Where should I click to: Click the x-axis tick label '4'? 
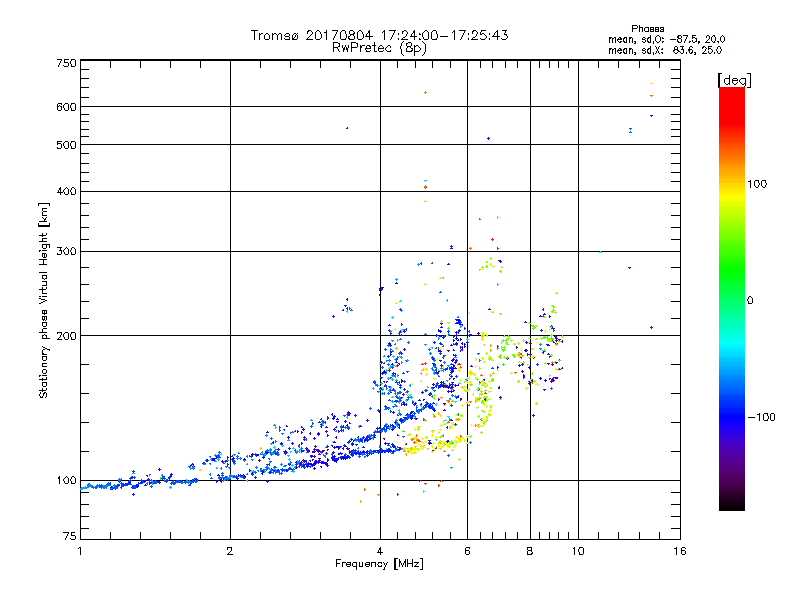[380, 551]
